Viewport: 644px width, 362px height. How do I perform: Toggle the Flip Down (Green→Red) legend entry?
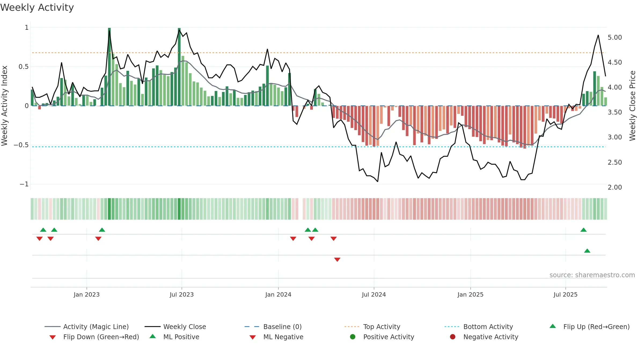point(94,337)
